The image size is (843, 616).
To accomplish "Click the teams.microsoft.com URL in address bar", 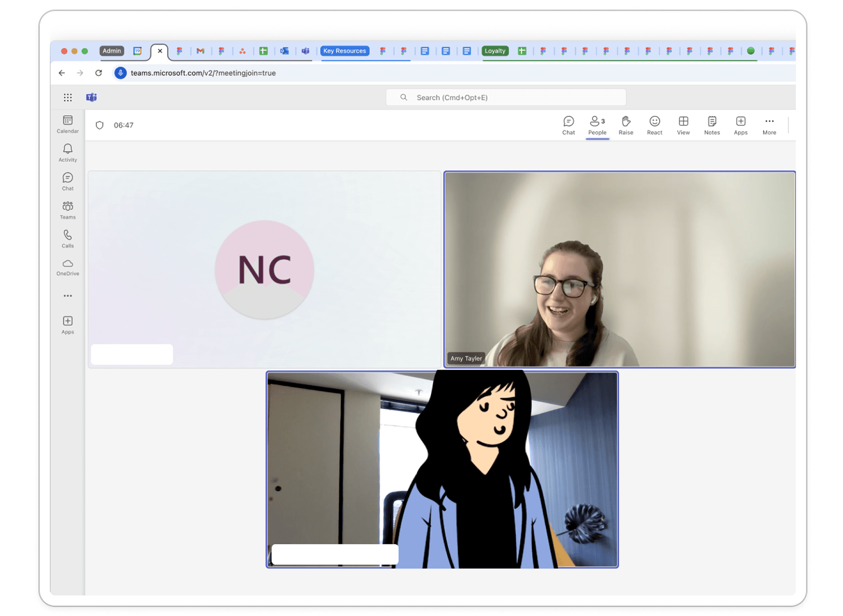I will click(203, 73).
